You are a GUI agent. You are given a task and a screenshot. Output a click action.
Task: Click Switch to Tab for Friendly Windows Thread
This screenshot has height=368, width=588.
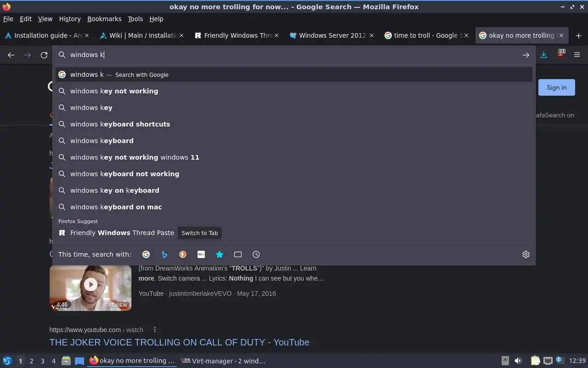click(199, 233)
